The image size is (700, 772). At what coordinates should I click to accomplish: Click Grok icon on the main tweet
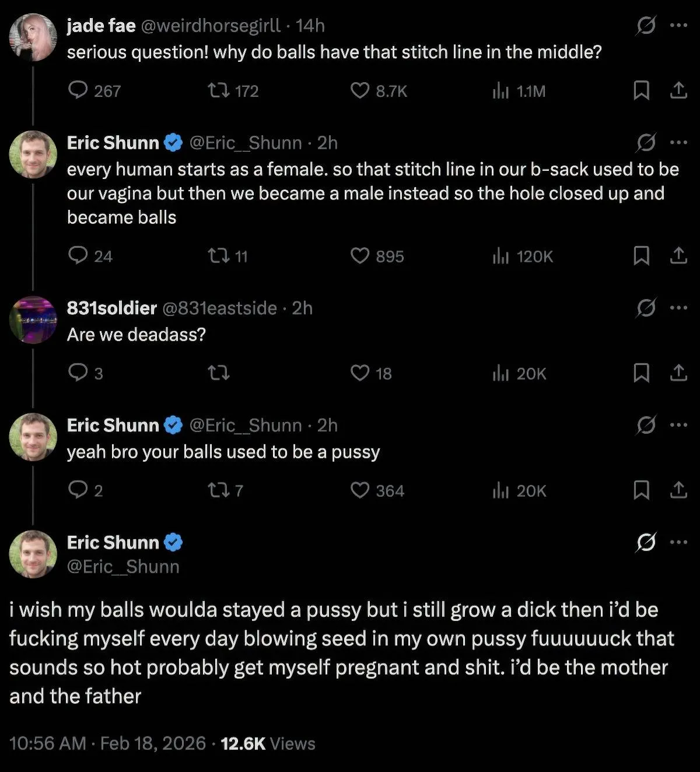(646, 542)
